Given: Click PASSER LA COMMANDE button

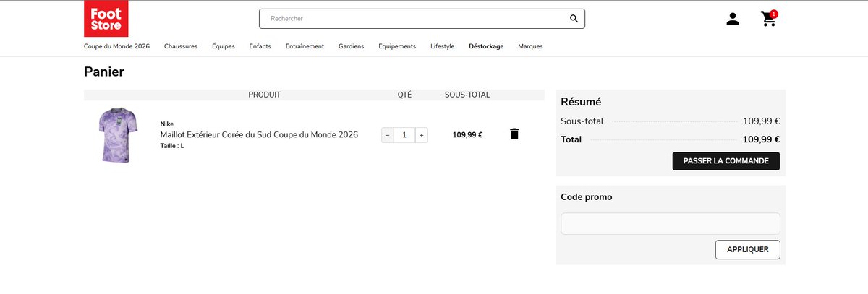Looking at the screenshot, I should click(726, 161).
